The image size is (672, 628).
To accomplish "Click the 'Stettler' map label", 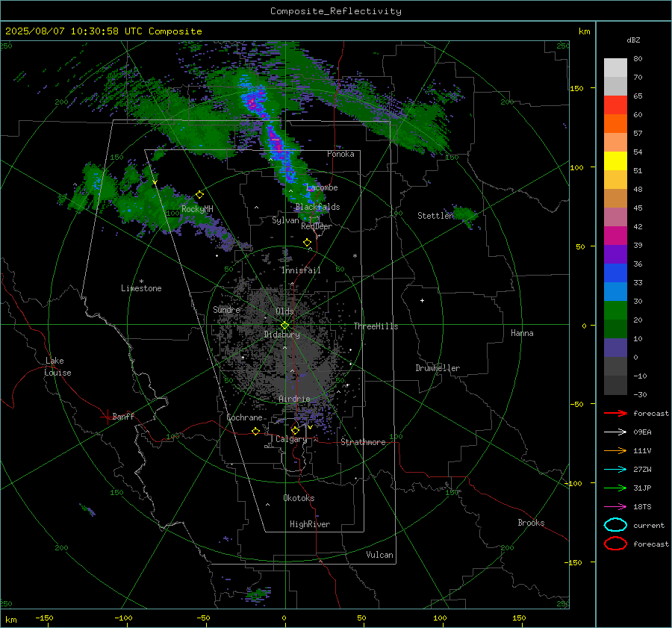I will [x=435, y=216].
